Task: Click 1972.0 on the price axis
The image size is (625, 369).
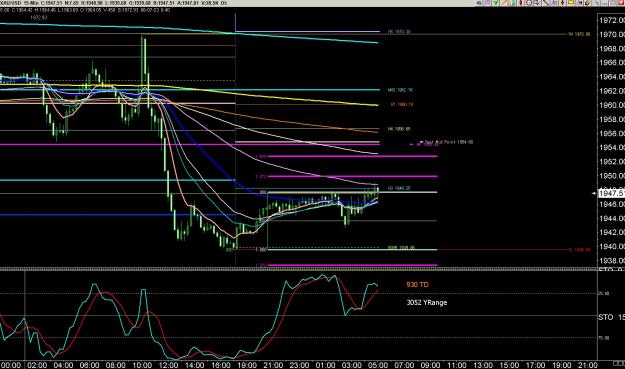Action: (x=612, y=20)
